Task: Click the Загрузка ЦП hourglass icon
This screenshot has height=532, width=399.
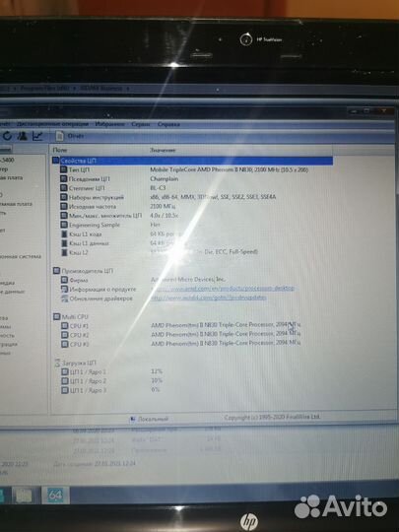Action: tap(57, 363)
